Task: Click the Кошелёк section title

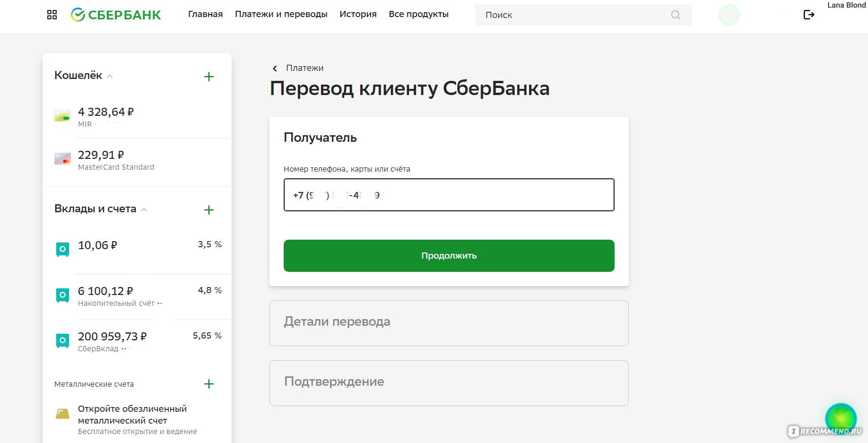Action: [78, 75]
